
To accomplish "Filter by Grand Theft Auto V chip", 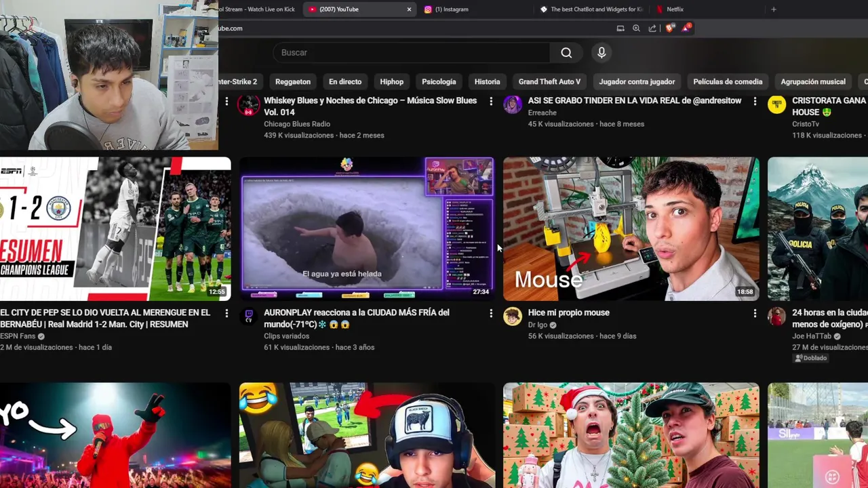I will tap(549, 81).
